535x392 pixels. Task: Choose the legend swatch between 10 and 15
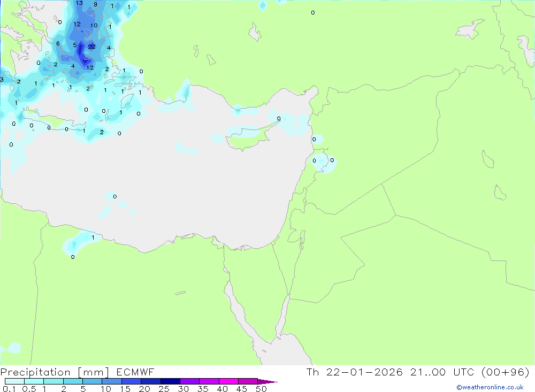click(x=112, y=381)
